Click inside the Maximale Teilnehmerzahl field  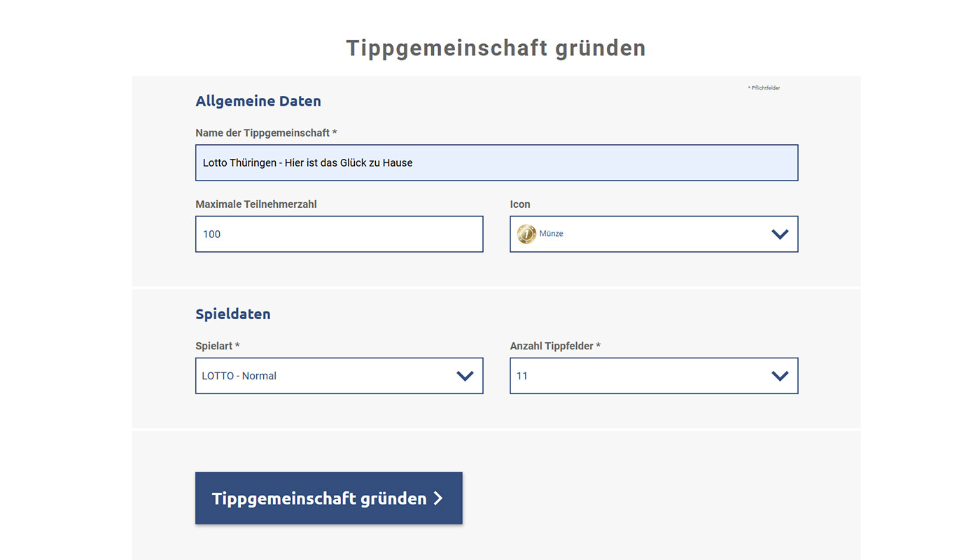[339, 234]
